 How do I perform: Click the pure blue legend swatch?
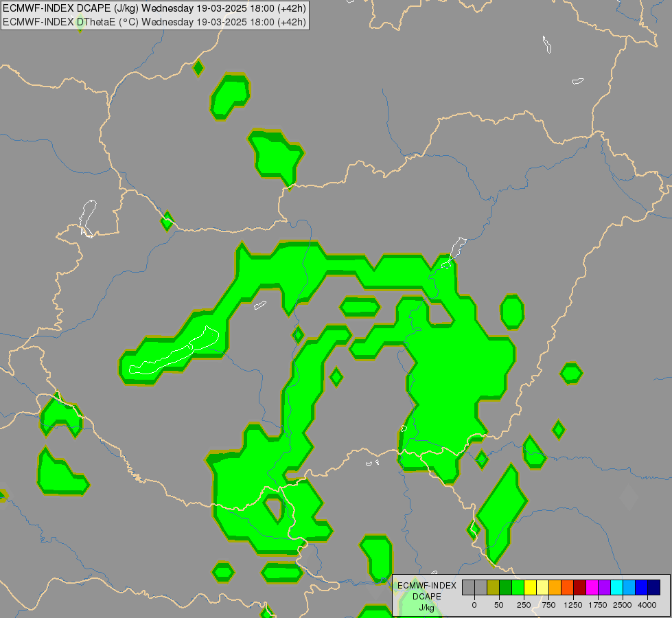642,588
